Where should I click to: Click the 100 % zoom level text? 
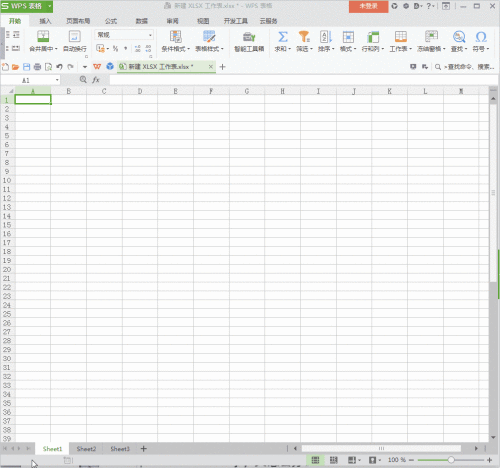pyautogui.click(x=397, y=460)
